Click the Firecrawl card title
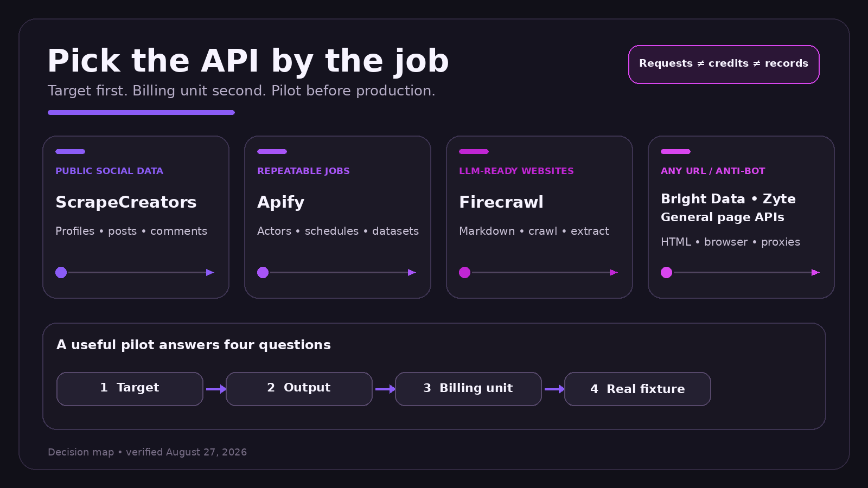The height and width of the screenshot is (488, 868). (501, 202)
